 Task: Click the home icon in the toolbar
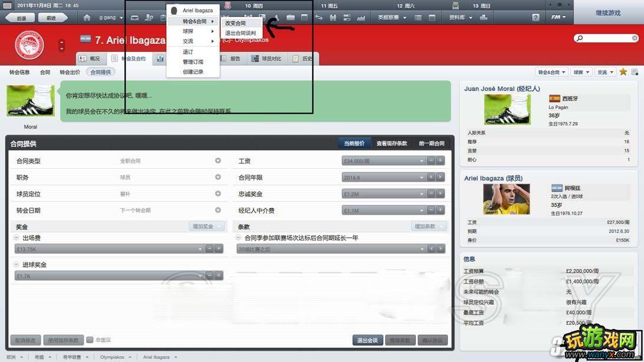coord(88,18)
